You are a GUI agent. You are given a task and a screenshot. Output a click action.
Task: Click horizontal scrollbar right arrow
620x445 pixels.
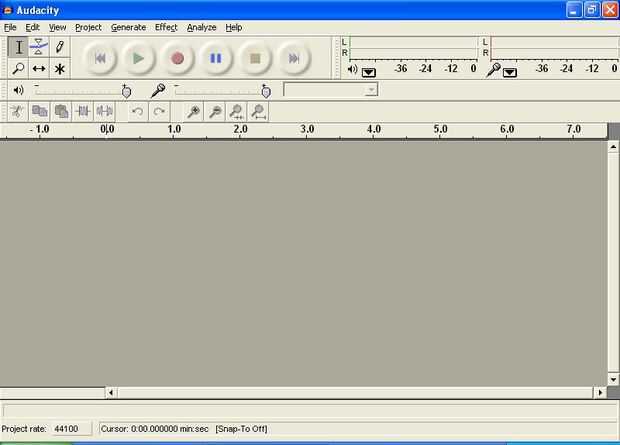tap(600, 392)
